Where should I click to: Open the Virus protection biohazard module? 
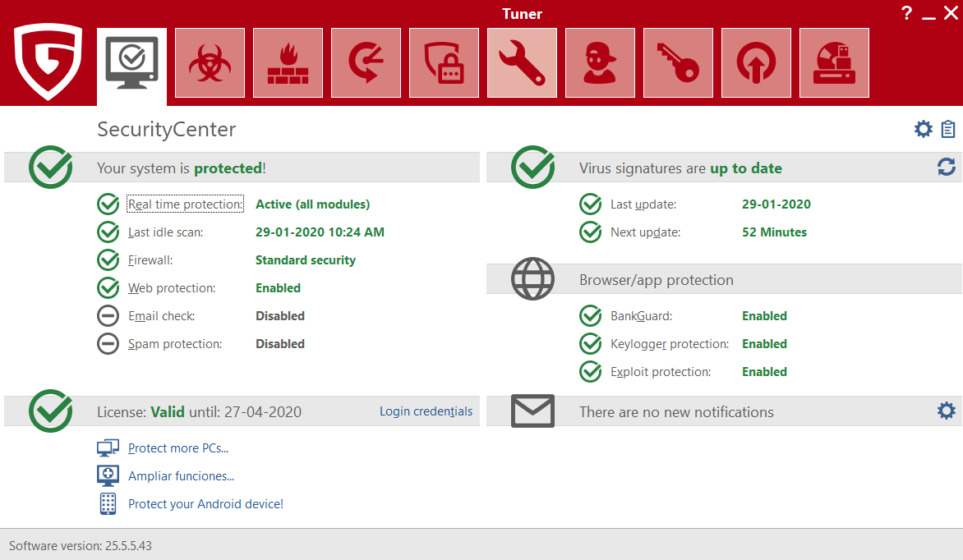coord(210,62)
